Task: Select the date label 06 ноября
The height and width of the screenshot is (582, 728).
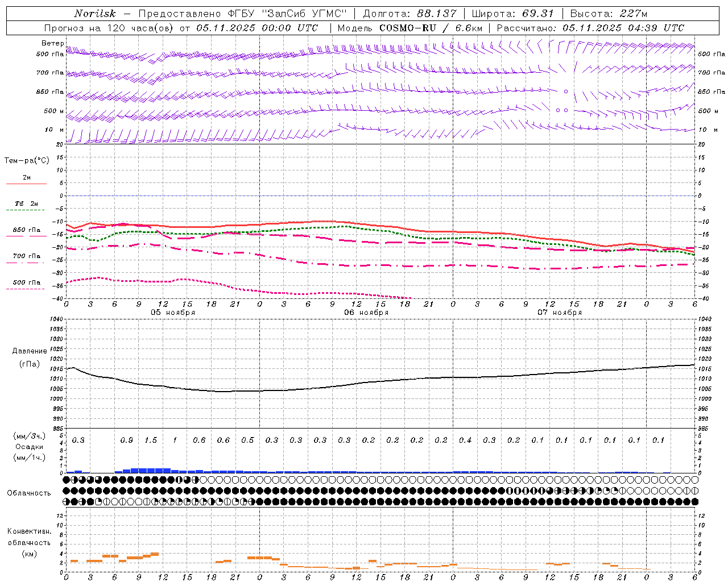Action: [366, 313]
